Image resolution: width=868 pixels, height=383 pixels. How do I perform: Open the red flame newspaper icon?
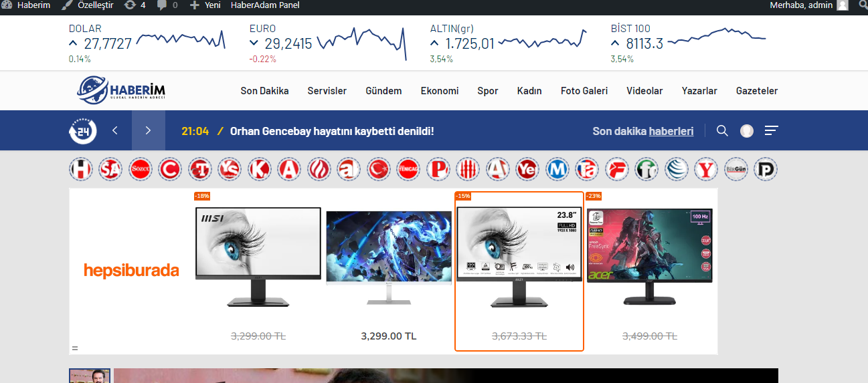point(319,170)
